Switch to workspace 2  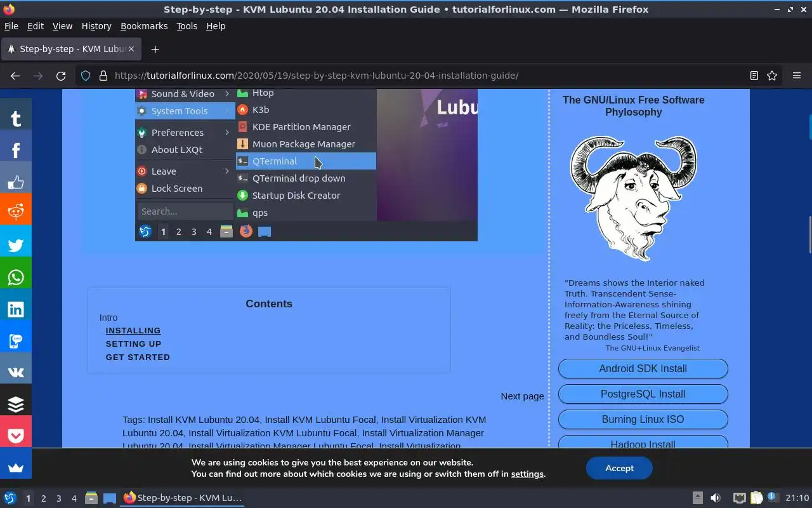44,498
